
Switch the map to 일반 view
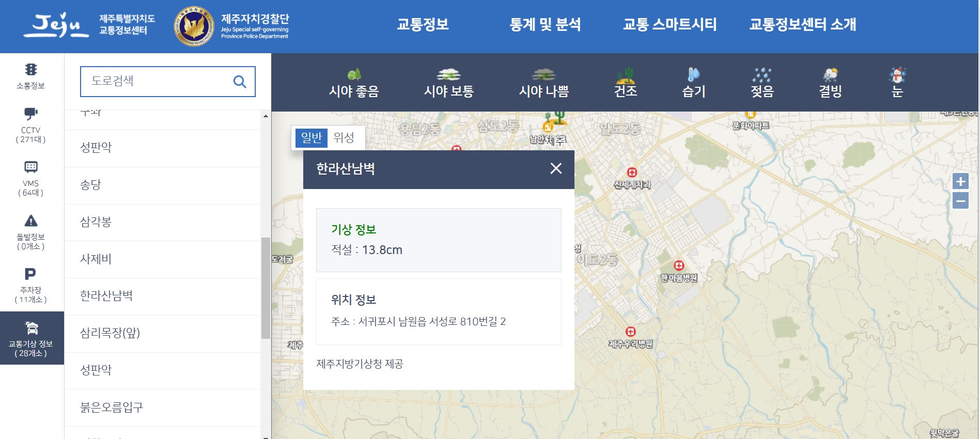[x=312, y=138]
